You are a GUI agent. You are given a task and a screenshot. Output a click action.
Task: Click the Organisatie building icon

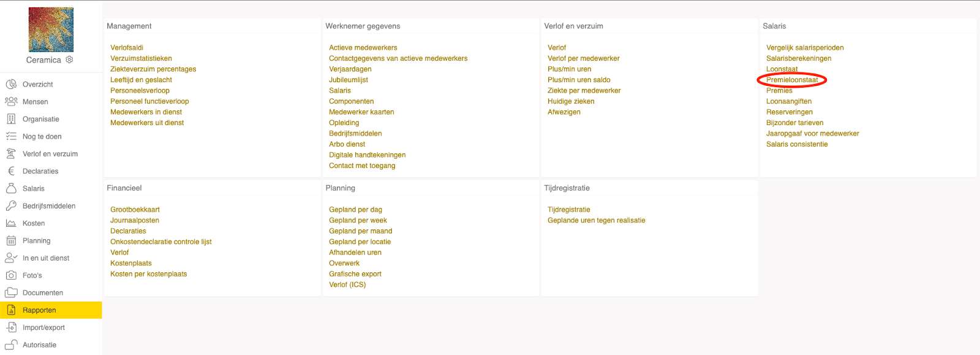pyautogui.click(x=11, y=119)
